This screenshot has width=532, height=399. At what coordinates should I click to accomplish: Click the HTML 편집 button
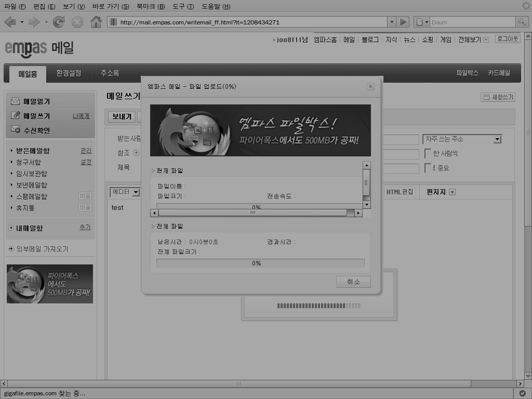coord(400,192)
